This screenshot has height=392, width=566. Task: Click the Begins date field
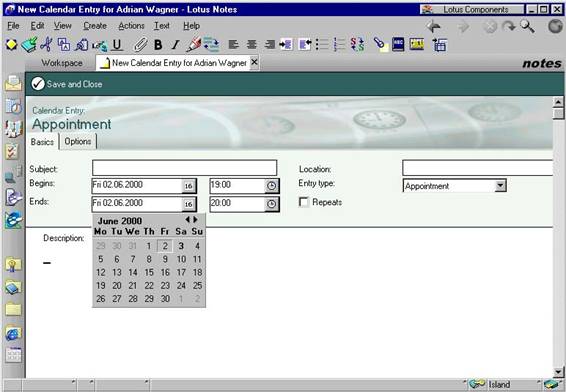pos(137,186)
